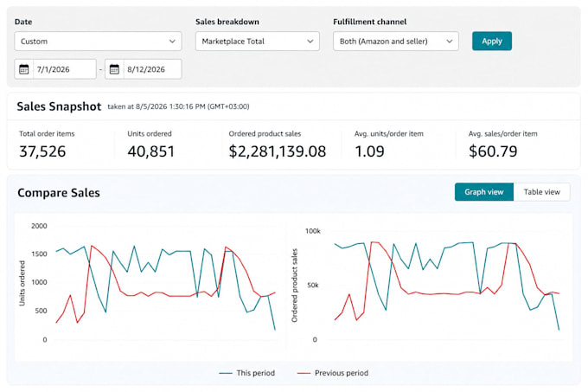The image size is (588, 392).
Task: Click the 100k tick on sales chart
Action: click(x=313, y=231)
